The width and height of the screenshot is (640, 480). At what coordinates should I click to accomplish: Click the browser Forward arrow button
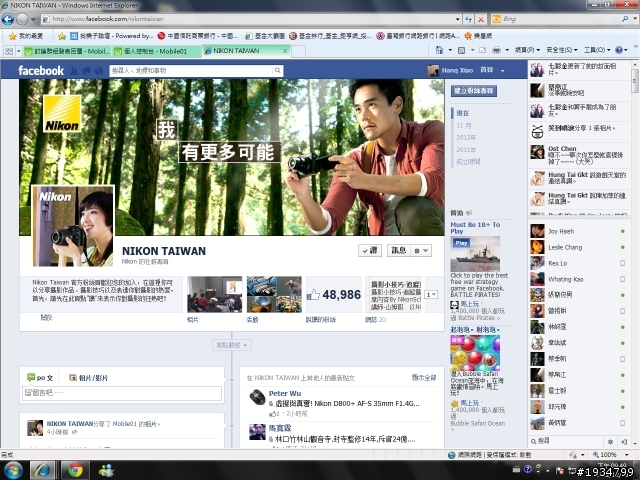pos(22,19)
